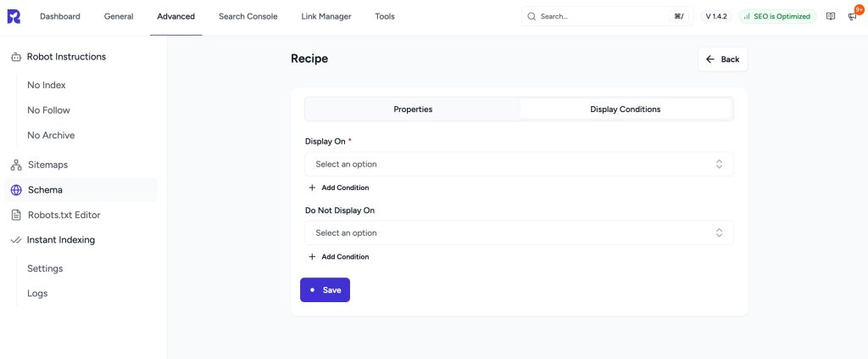Click the Robots.txt Editor file icon

[x=15, y=215]
